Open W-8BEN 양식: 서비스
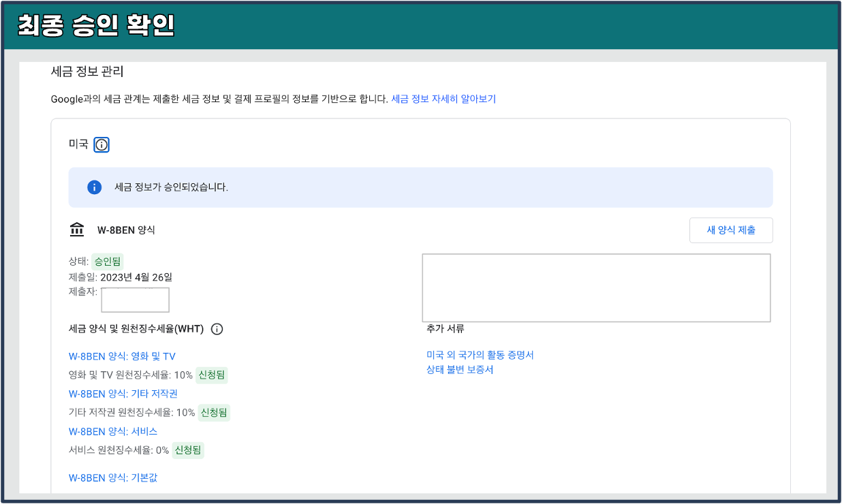842x504 pixels. [112, 431]
